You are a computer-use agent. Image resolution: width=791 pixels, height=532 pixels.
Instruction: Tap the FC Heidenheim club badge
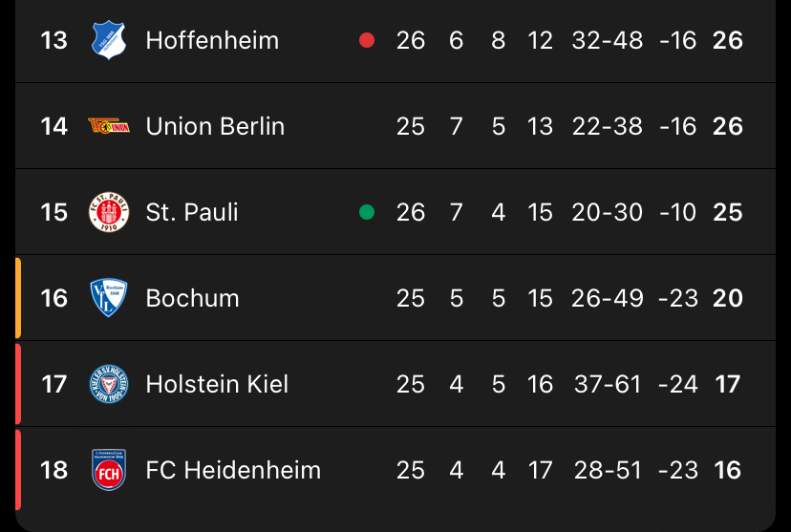click(x=108, y=470)
